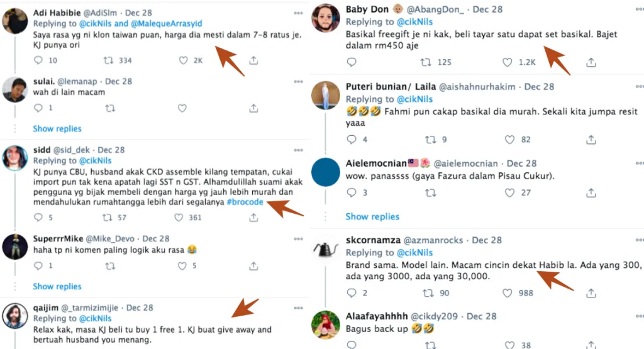Like Adi Habibie's tweet

(183, 60)
